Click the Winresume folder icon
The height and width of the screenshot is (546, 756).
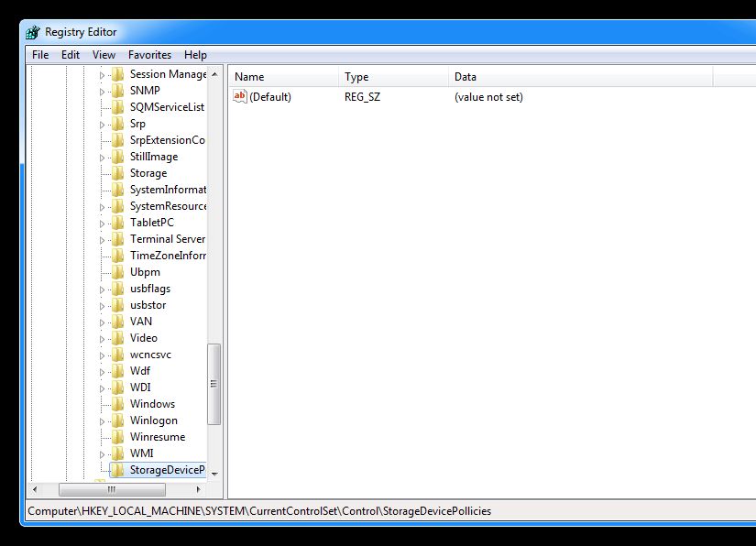coord(117,437)
